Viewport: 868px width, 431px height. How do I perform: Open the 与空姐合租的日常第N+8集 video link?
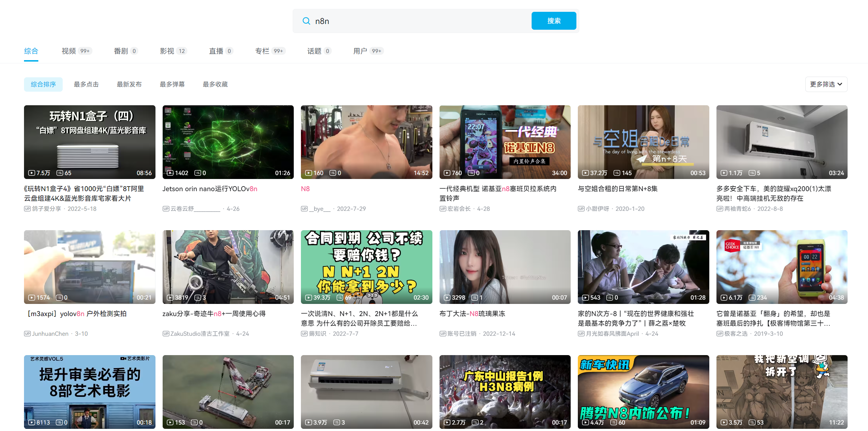(618, 189)
